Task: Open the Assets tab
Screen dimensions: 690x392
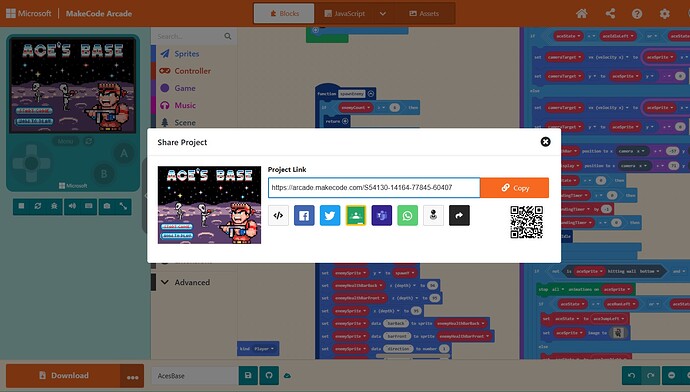Action: click(424, 14)
